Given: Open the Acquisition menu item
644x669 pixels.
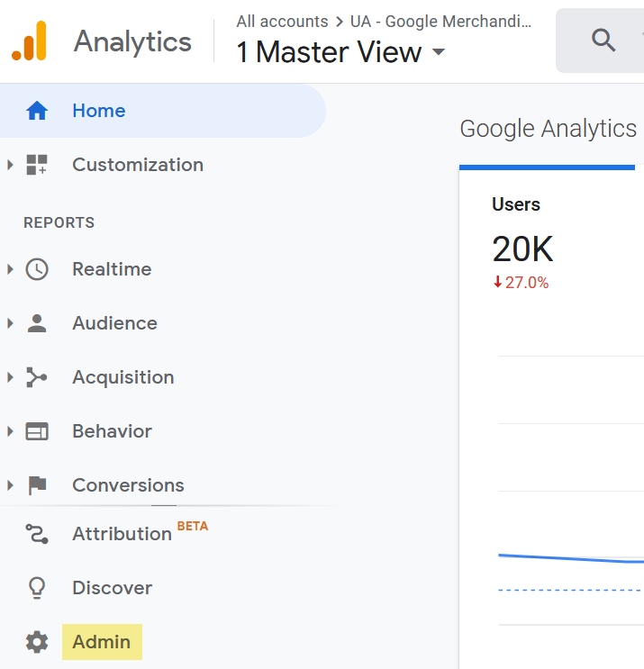Looking at the screenshot, I should (x=123, y=377).
